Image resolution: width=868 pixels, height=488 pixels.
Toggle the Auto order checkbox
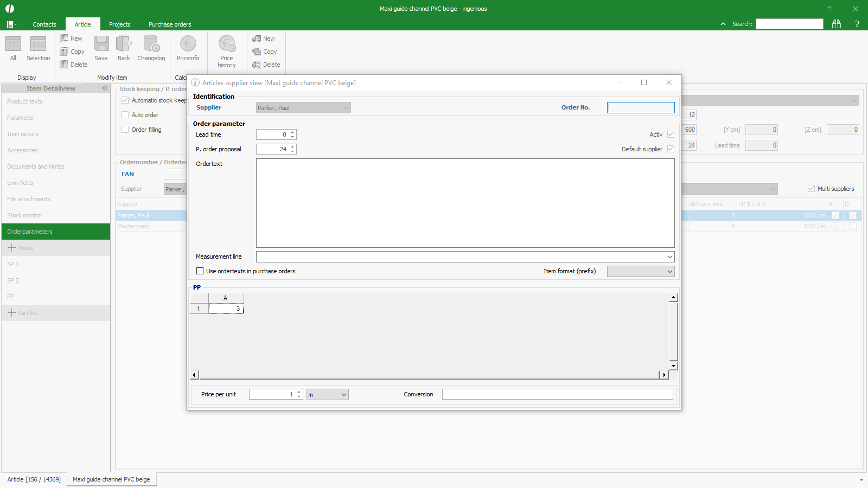125,115
